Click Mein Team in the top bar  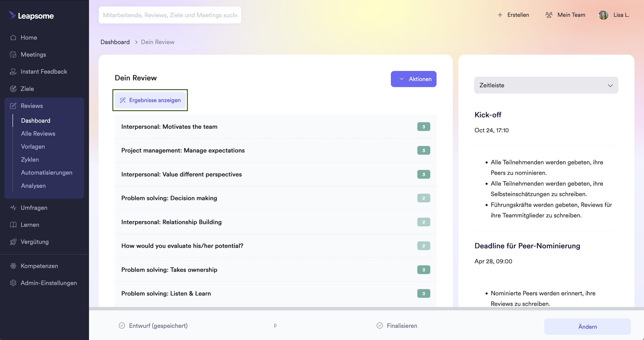click(x=571, y=15)
